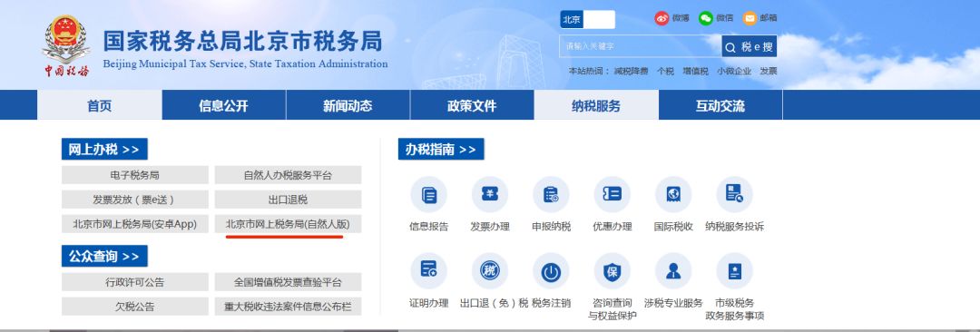
Task: Open the 出口退（免）税 icon
Action: [489, 270]
